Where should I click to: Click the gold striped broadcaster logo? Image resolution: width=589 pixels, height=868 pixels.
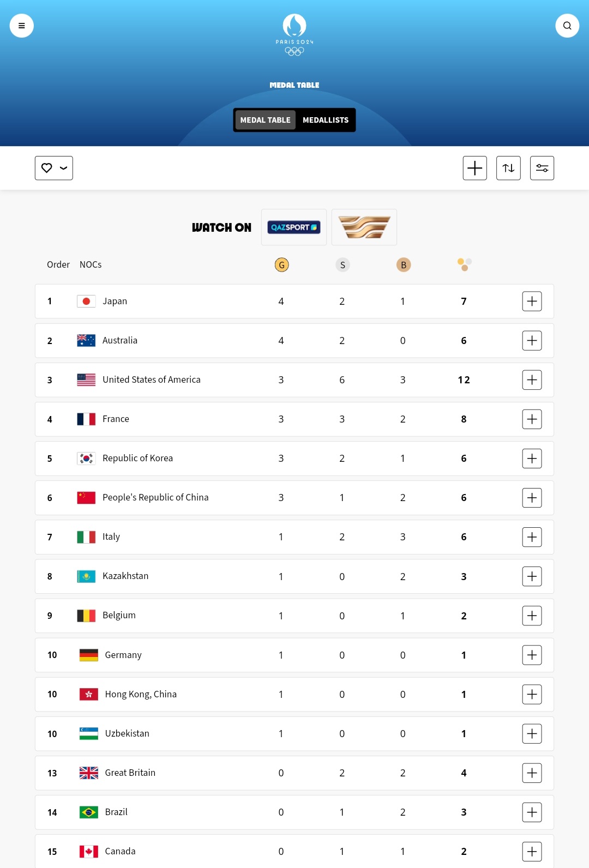[x=364, y=227]
